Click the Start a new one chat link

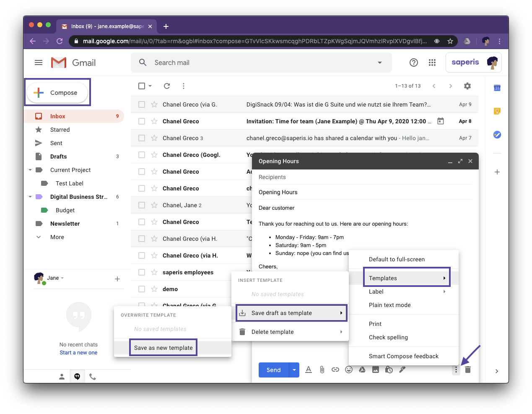(78, 352)
